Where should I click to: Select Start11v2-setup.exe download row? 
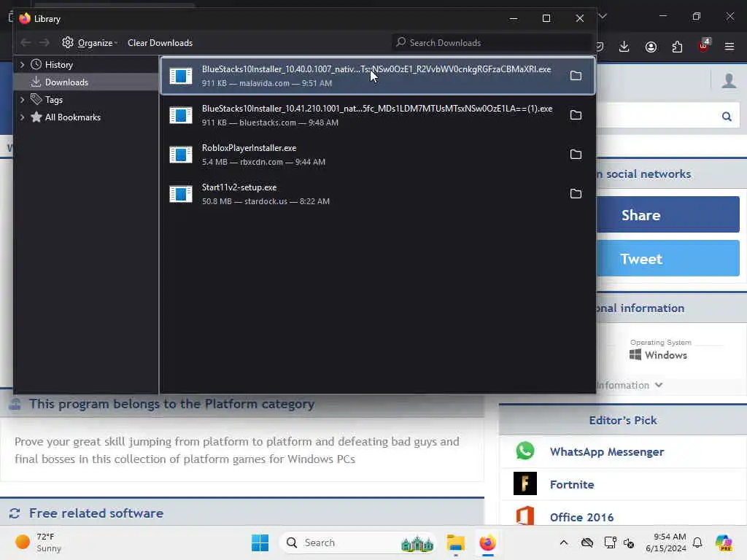[x=378, y=194]
